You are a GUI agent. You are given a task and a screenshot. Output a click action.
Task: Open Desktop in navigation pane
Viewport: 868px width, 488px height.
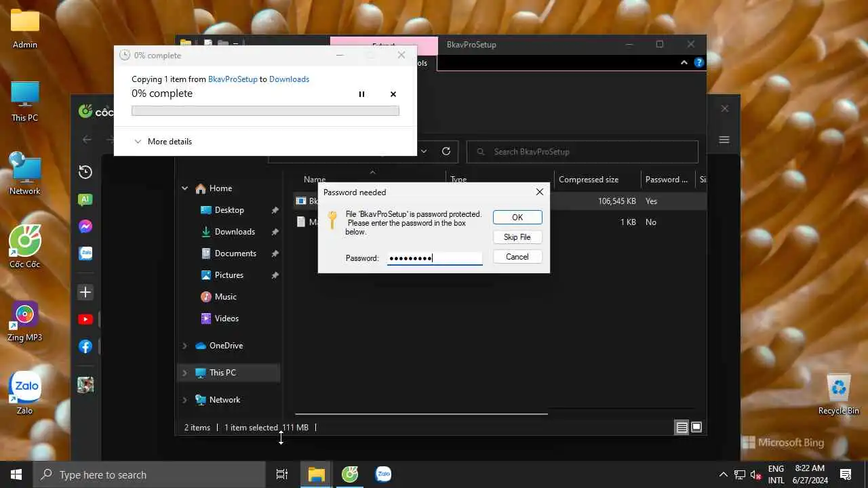[x=229, y=210]
